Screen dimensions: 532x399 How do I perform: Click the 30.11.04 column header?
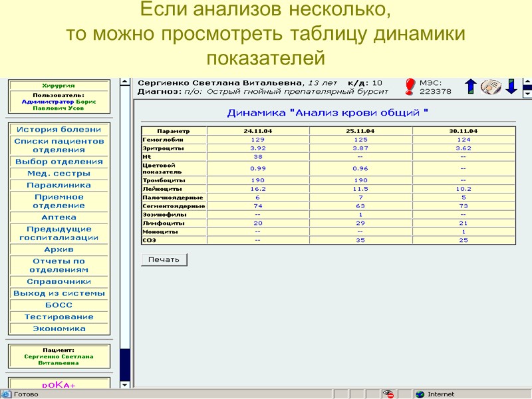[463, 131]
